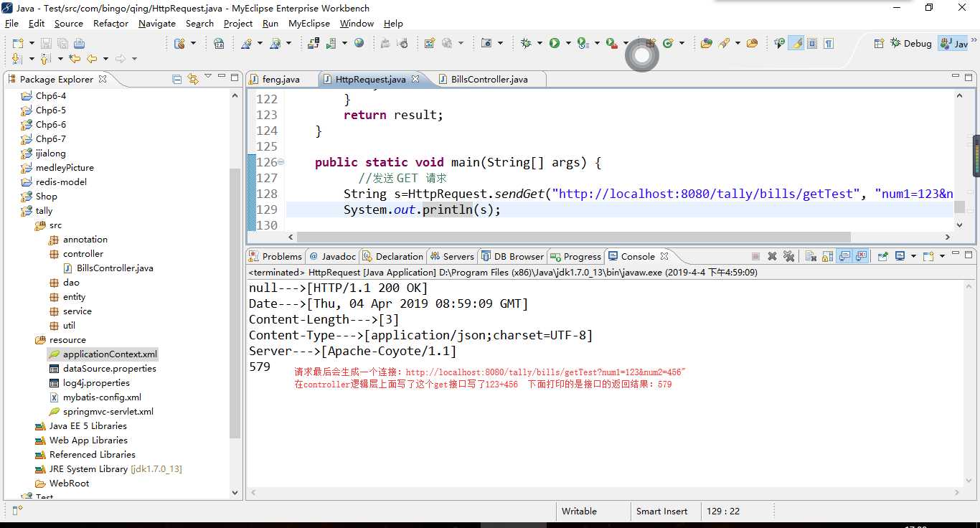Click Collapse All icon in Package Explorer
The width and height of the screenshot is (980, 528).
(x=177, y=79)
